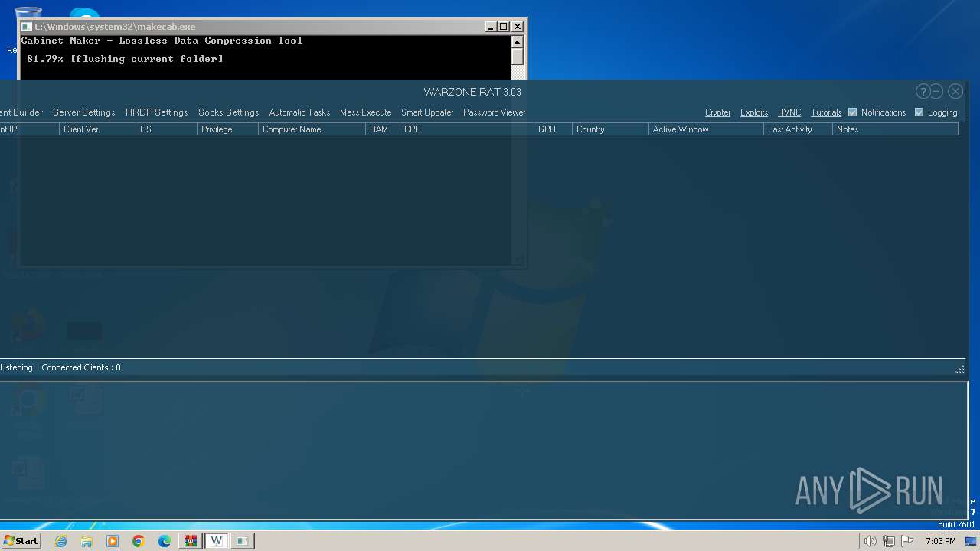
Task: Close the makecab.exe console window
Action: coord(517,27)
